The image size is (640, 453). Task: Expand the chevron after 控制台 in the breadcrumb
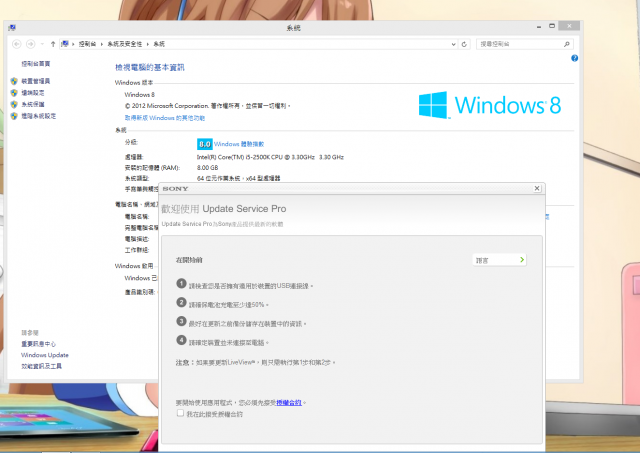coord(102,44)
